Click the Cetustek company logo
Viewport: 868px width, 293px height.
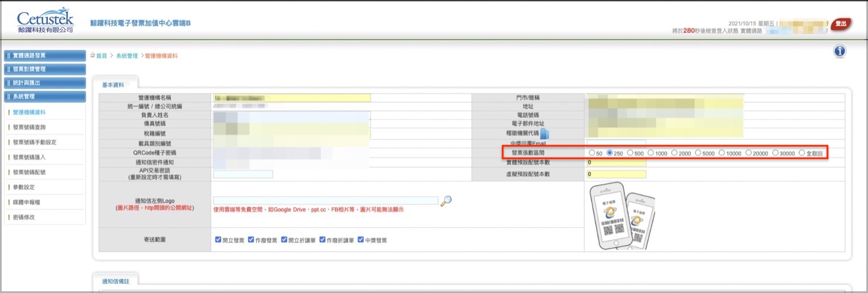(x=46, y=22)
